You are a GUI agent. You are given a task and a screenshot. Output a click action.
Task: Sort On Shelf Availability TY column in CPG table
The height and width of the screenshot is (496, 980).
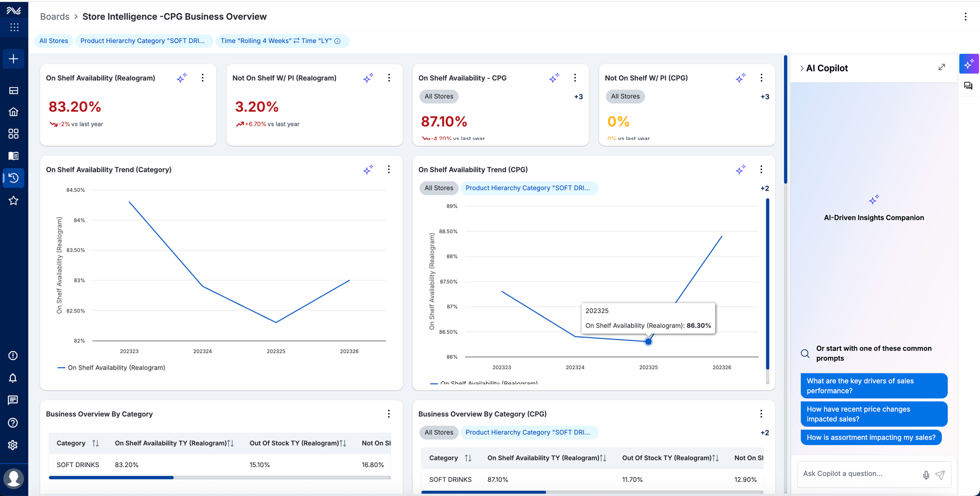603,458
